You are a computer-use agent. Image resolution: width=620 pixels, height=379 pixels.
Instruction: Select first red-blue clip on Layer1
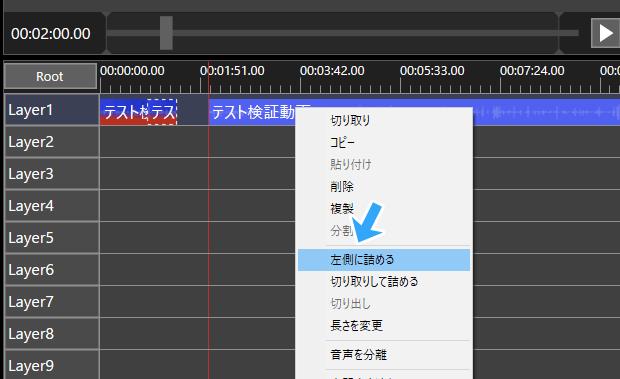[x=123, y=112]
